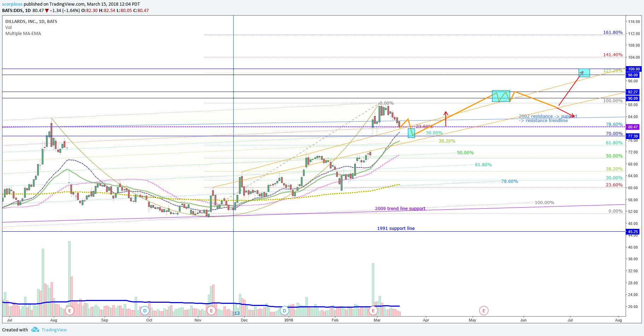Click the Dec label on time axis

click(x=244, y=320)
